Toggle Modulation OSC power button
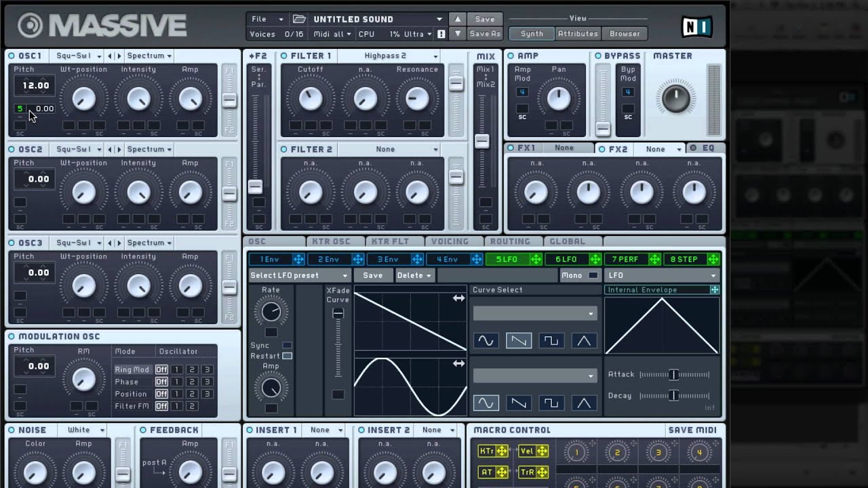 pyautogui.click(x=12, y=336)
